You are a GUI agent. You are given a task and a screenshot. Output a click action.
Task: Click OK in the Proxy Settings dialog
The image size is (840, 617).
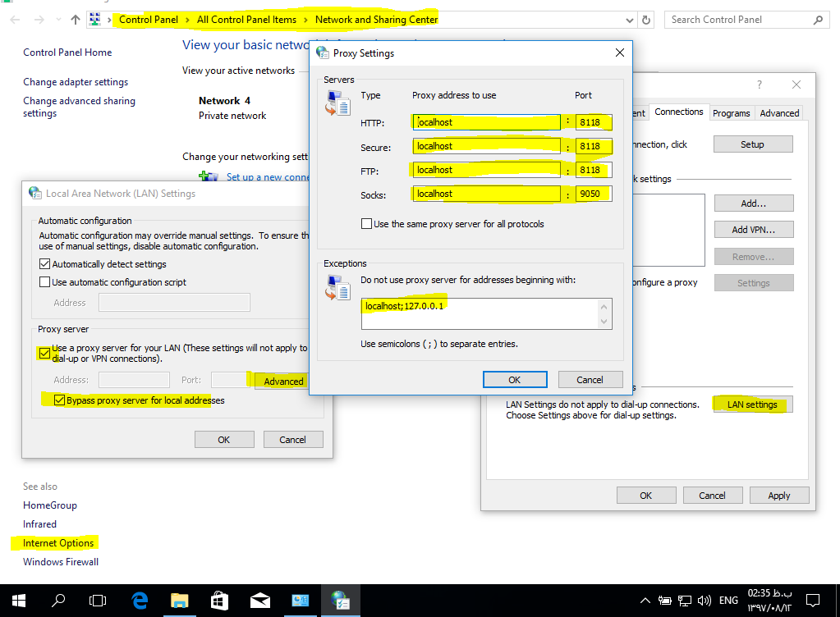click(515, 379)
